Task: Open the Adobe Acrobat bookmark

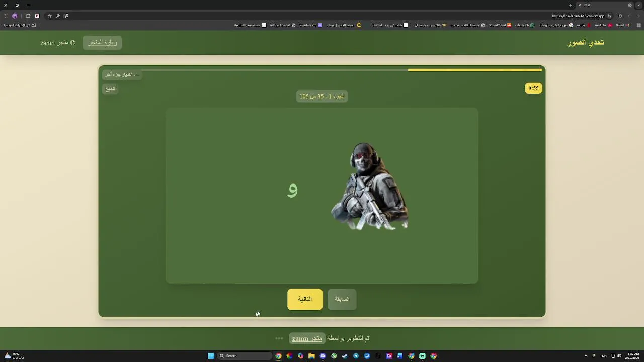Action: pyautogui.click(x=283, y=25)
